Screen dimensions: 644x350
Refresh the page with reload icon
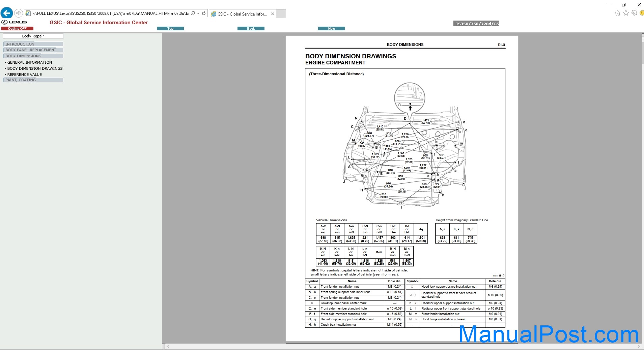click(204, 13)
